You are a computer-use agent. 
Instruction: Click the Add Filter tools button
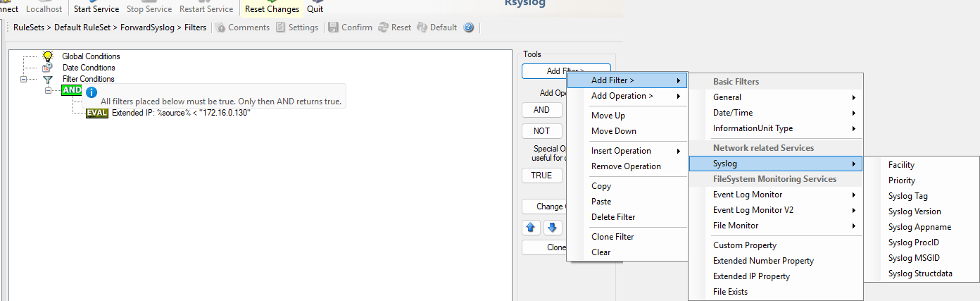565,71
